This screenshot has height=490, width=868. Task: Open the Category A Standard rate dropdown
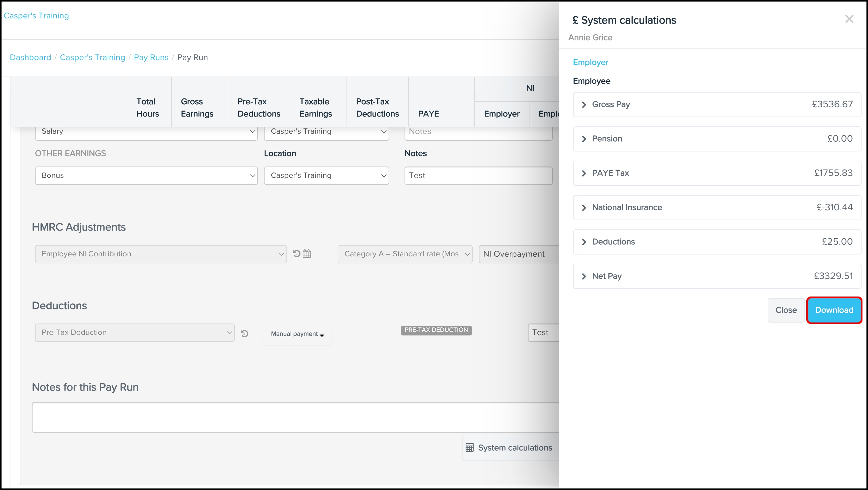click(x=405, y=254)
